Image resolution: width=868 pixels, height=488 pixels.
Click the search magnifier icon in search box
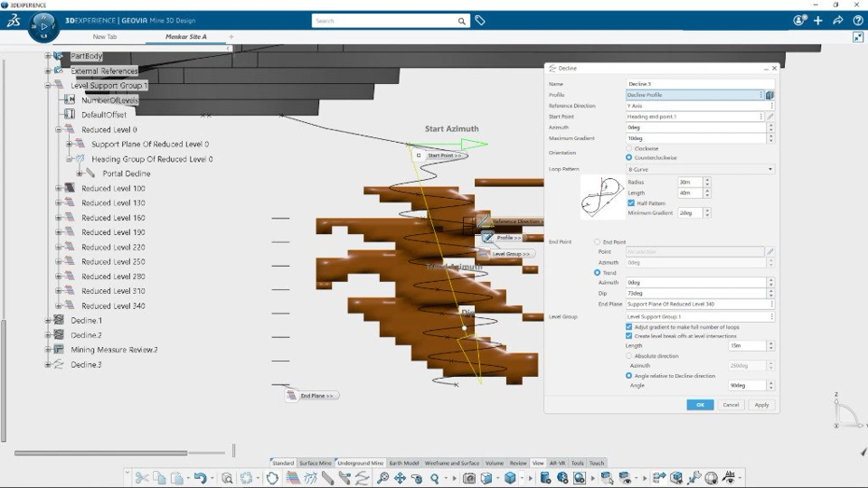[461, 21]
